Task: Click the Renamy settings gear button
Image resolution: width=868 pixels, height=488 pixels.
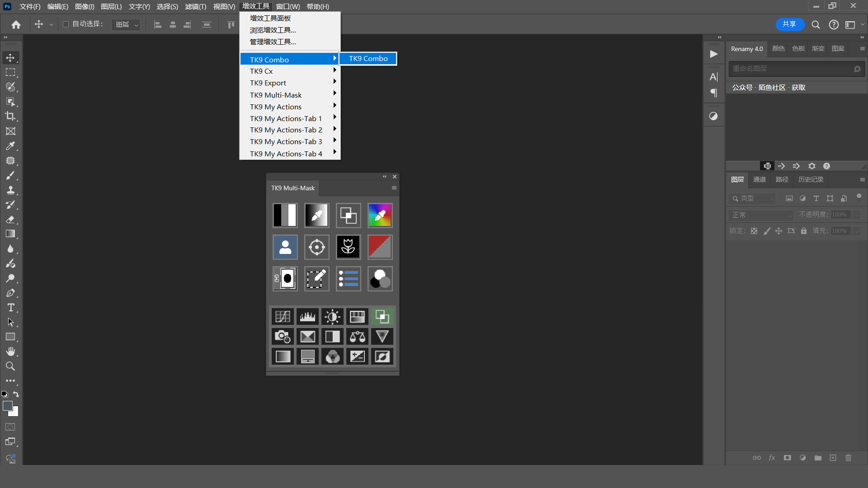Action: click(x=812, y=166)
